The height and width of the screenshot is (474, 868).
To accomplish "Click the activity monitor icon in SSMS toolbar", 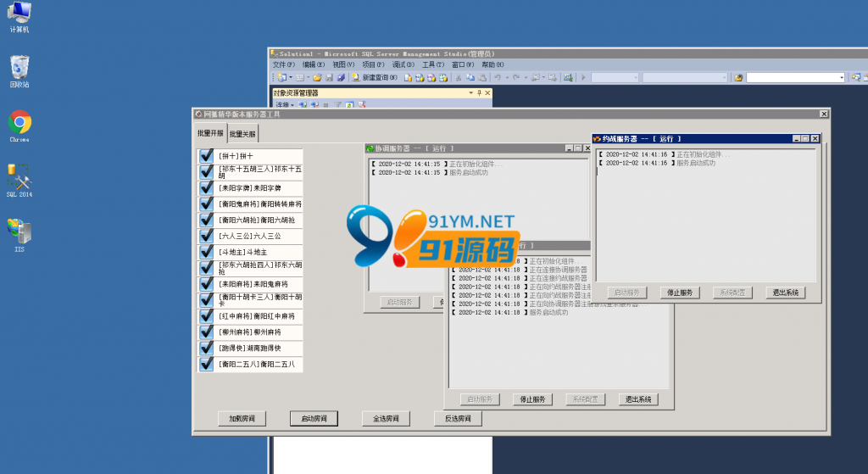I will [x=568, y=77].
